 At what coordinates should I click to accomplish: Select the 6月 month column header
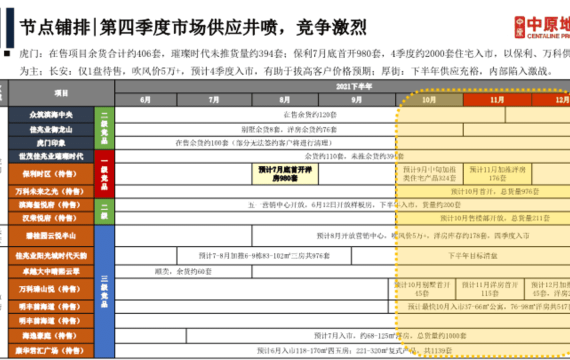click(145, 100)
